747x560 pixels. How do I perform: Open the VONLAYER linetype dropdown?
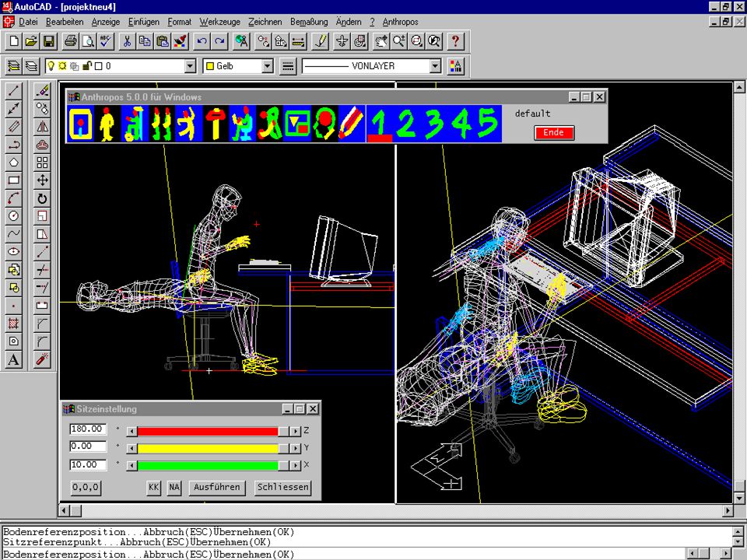pyautogui.click(x=436, y=66)
